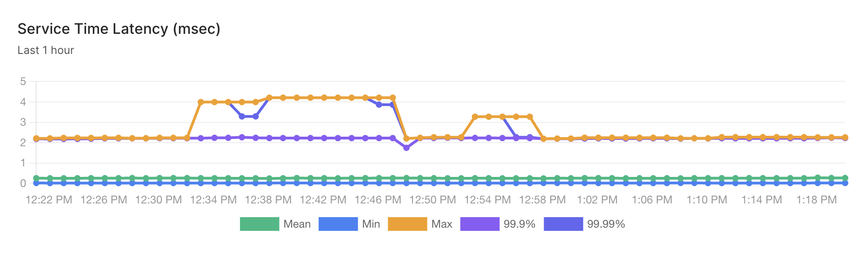Hide the 99.99% line via legend label
The image size is (868, 256).
tap(606, 224)
